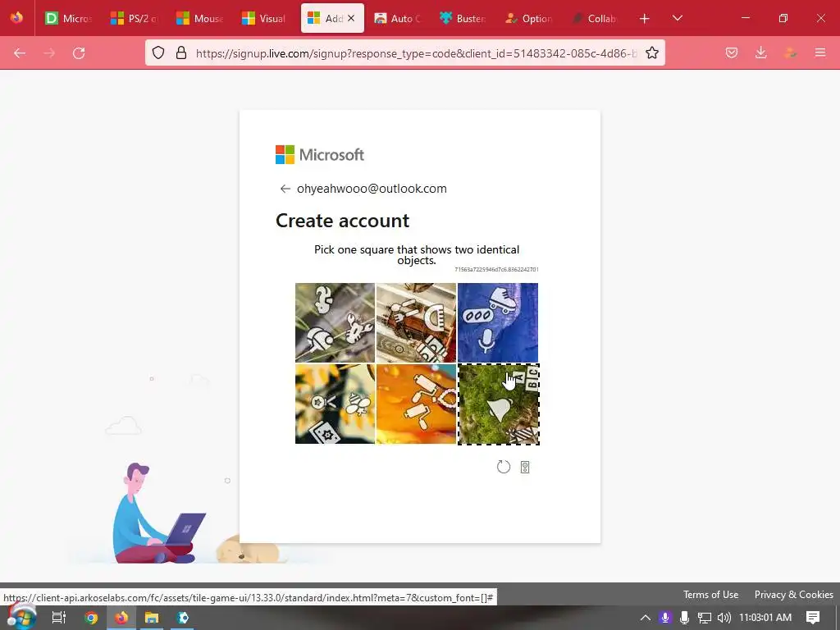Switch to the 'Mouse' tab
The image size is (840, 630).
200,18
